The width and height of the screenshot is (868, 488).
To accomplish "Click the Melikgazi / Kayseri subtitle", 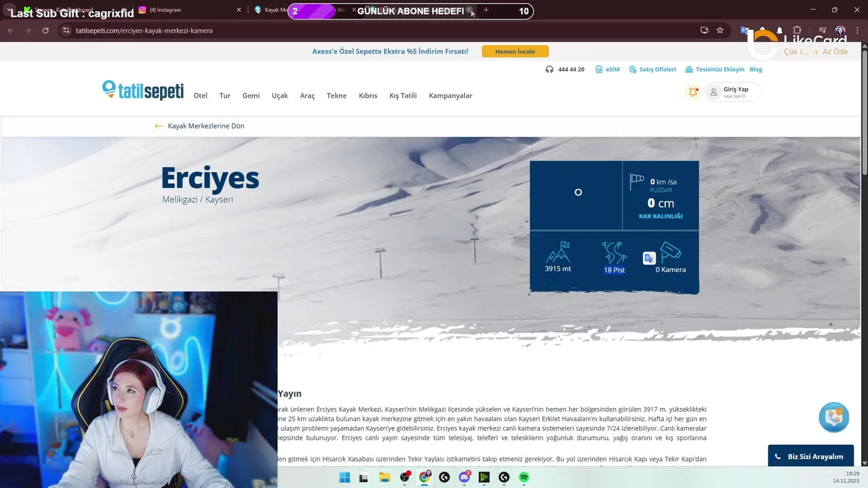I will [197, 200].
